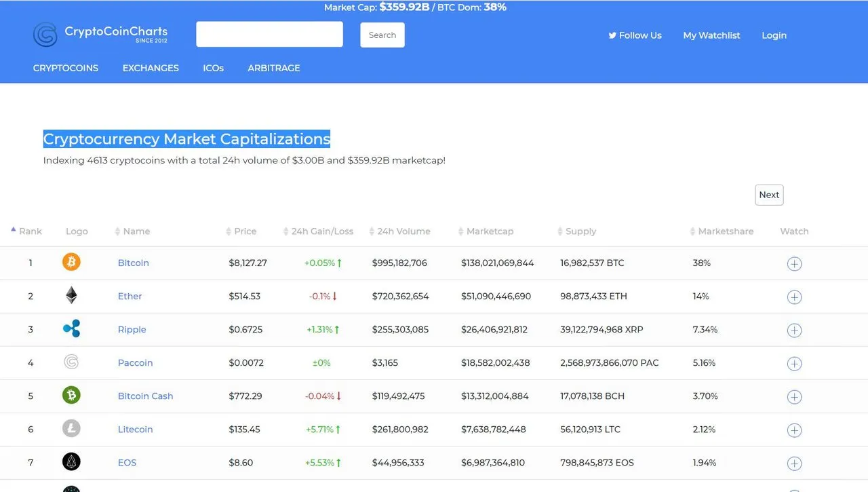Click the Bitcoin Cash logo icon
The height and width of the screenshot is (492, 868).
coord(71,395)
